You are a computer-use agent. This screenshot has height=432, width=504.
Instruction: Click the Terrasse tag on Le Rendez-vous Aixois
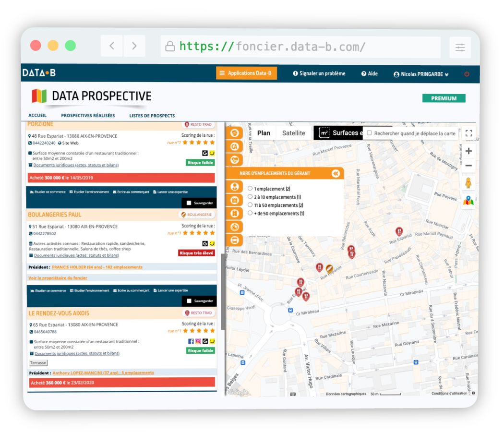coord(38,362)
